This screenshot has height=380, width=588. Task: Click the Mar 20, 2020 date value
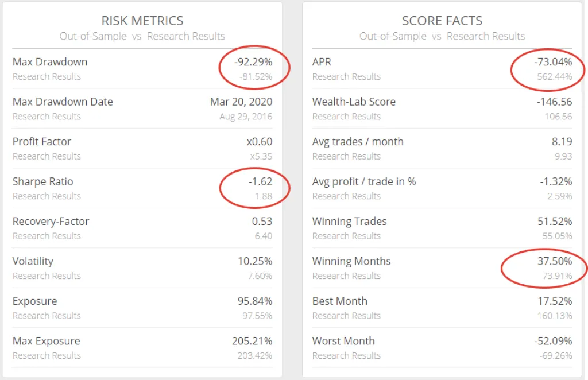click(x=241, y=102)
